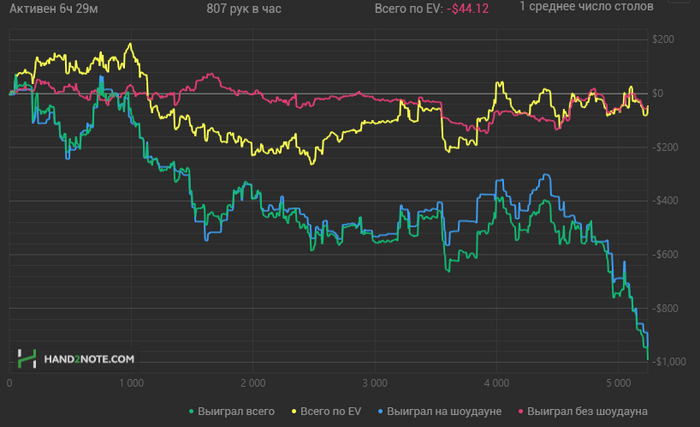
Task: Click the 1 000 hands axis marker
Action: coord(131,383)
